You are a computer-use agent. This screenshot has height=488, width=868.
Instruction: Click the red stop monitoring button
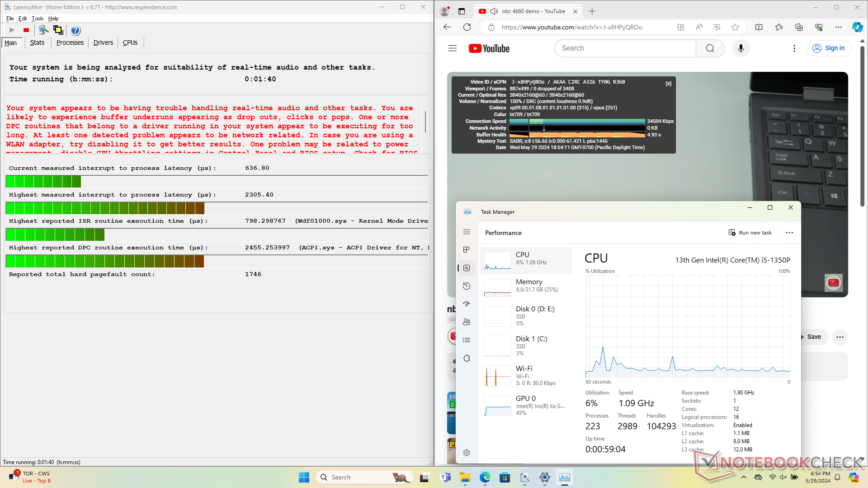coord(26,30)
